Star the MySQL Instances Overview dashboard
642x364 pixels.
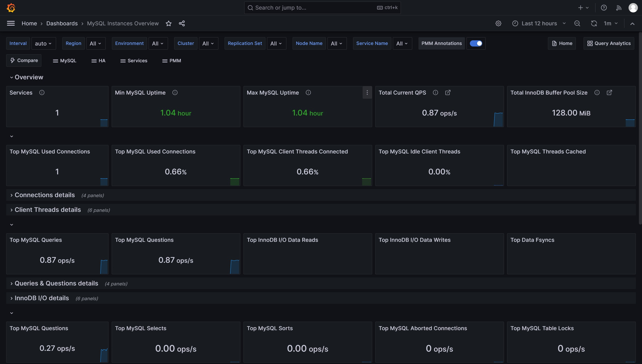[169, 24]
